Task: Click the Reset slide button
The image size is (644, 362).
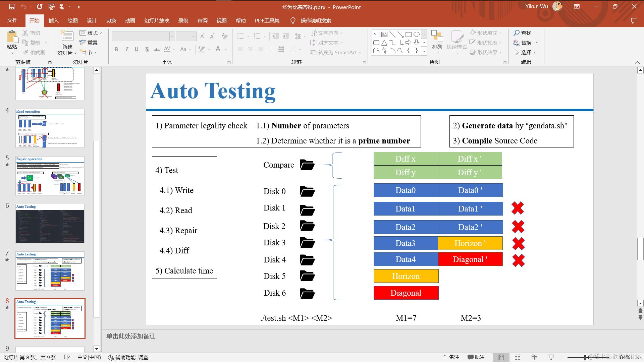Action: (89, 43)
